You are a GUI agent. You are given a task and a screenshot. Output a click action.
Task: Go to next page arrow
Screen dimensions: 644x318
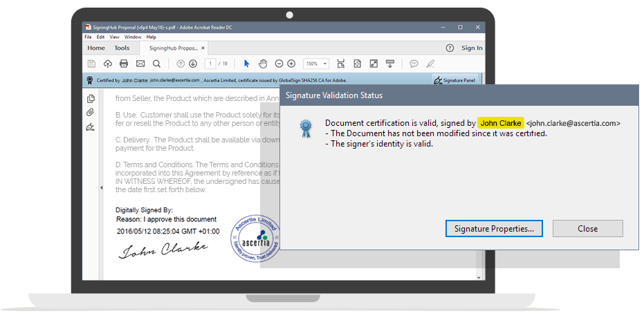(192, 64)
